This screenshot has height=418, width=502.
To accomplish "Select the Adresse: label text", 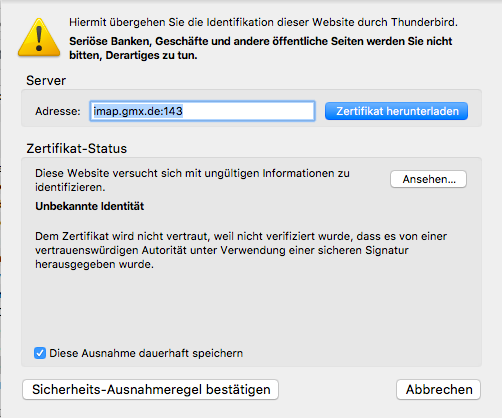I will point(58,111).
